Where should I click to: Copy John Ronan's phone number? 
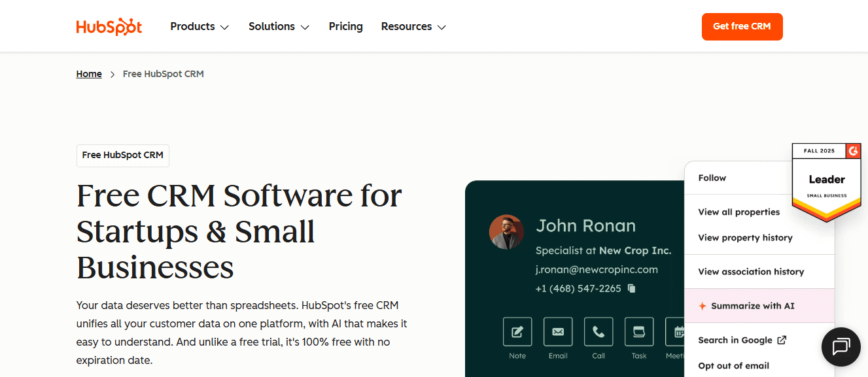(631, 287)
